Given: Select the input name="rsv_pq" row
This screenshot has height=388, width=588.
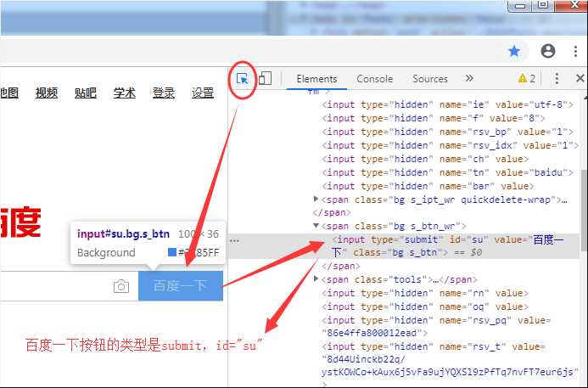Looking at the screenshot, I should point(436,327).
